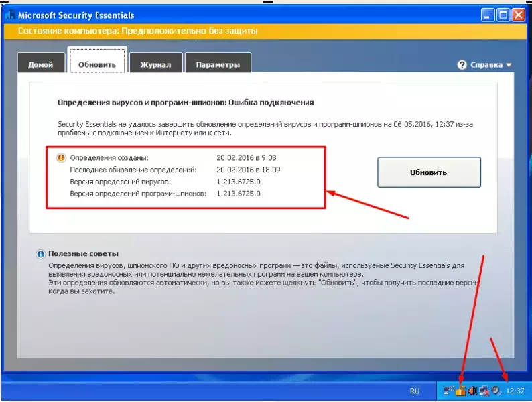Click the spyware definitions version 1.213.6725.0
Viewport: 532px width, 402px height.
click(x=239, y=194)
